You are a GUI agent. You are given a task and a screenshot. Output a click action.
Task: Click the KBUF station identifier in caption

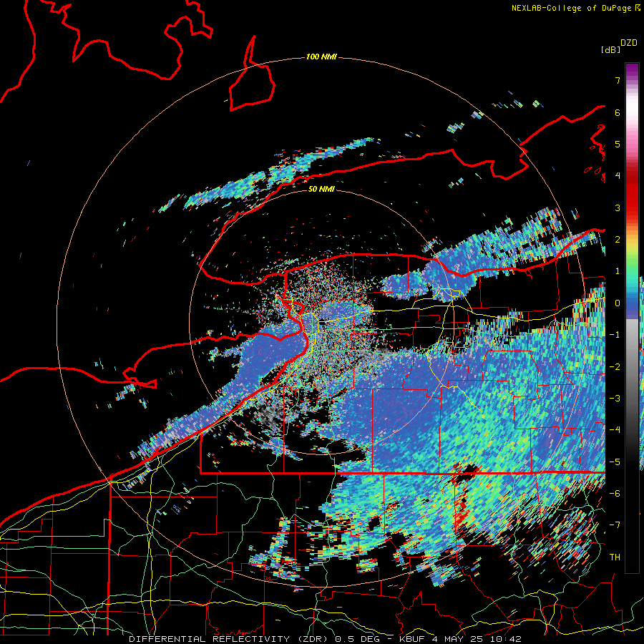[x=413, y=639]
